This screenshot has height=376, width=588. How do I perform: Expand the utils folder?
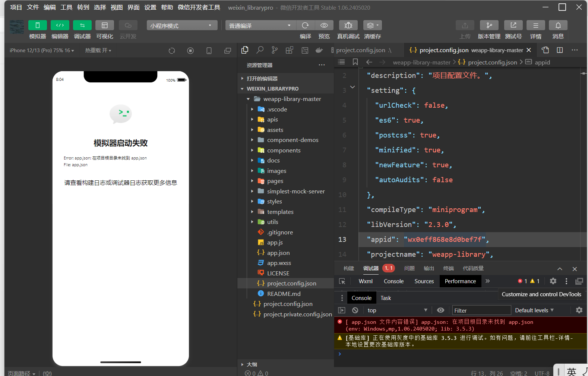pyautogui.click(x=285, y=222)
